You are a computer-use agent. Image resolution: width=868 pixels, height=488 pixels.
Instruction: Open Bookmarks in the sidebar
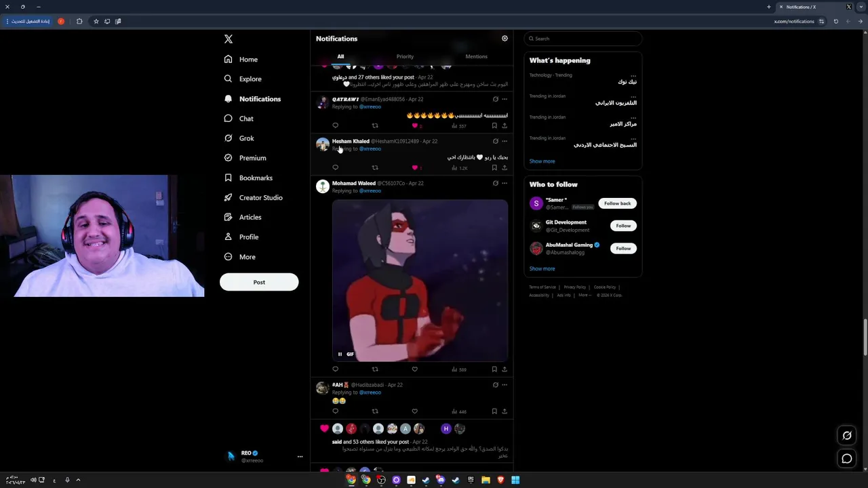tap(248, 178)
